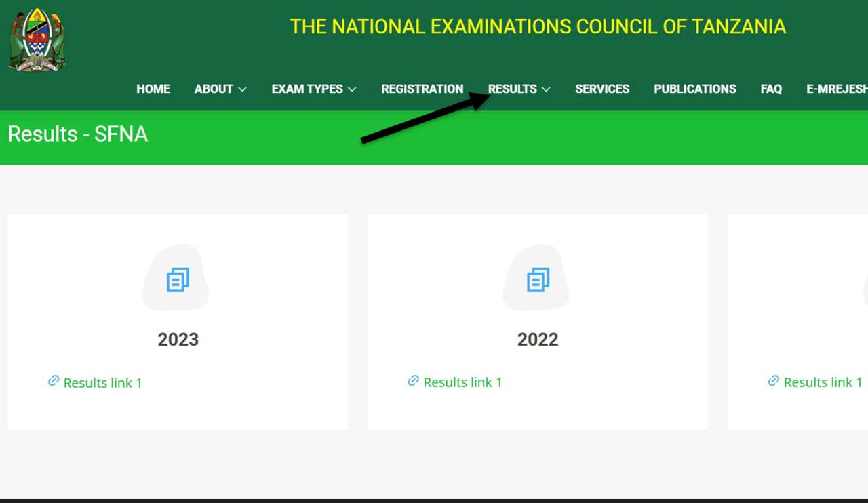Expand the EXAM TYPES dropdown chevron

351,89
